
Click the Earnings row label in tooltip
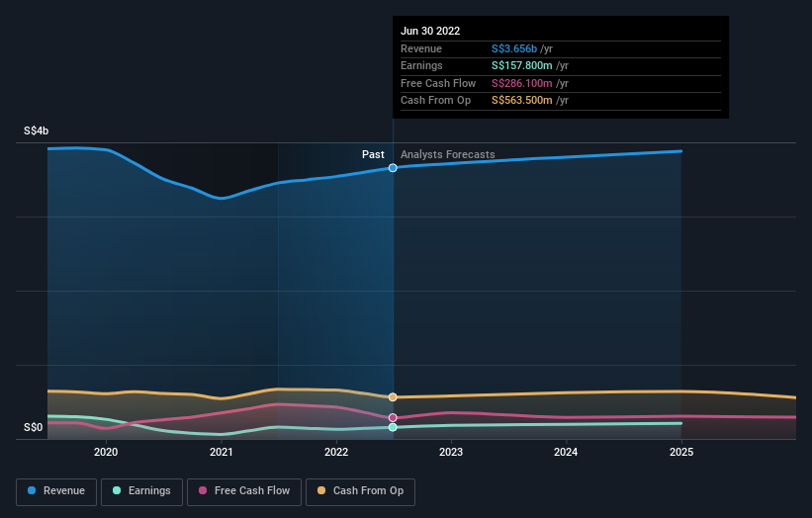tap(421, 65)
